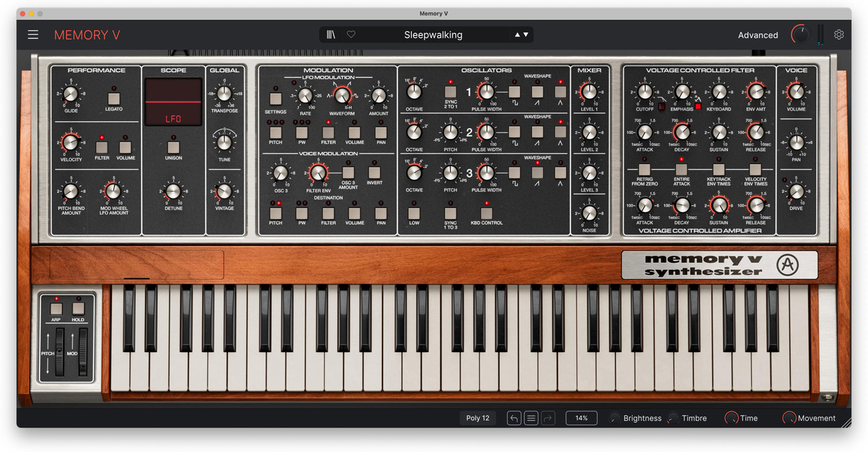868x452 pixels.
Task: Click the Time macro knob
Action: click(x=731, y=418)
